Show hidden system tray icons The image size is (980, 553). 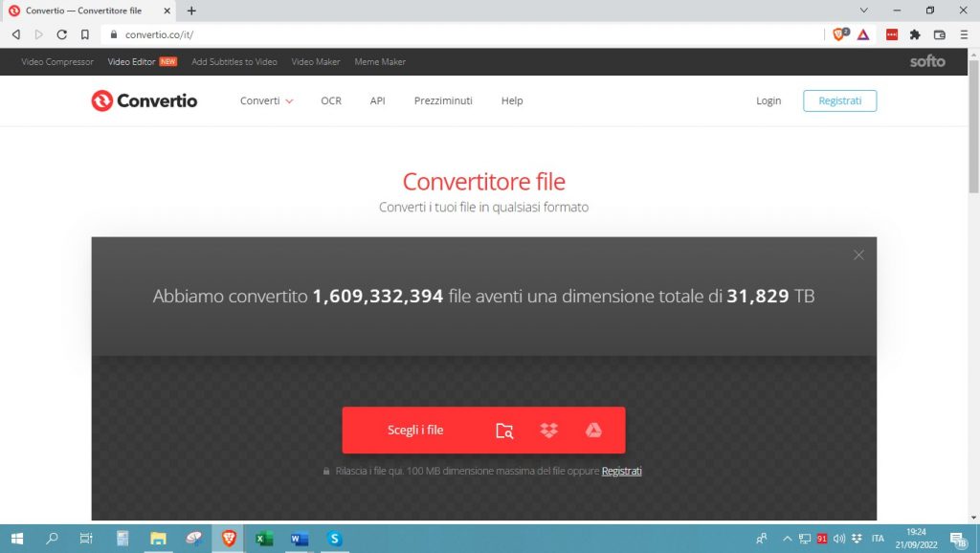(x=788, y=539)
